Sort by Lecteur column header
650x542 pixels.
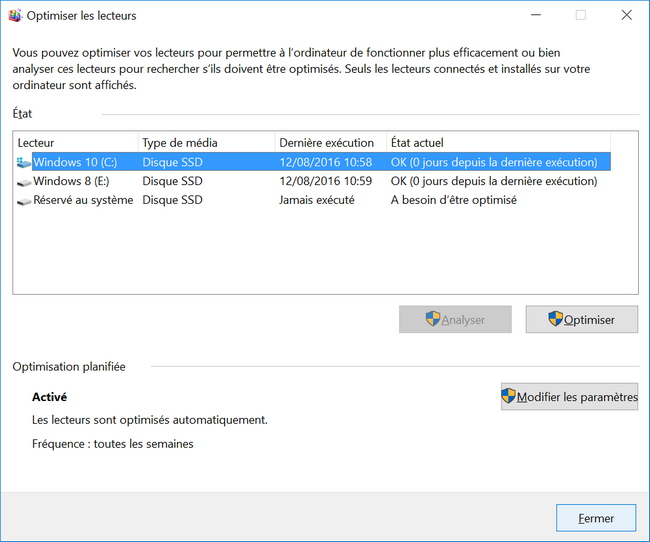click(x=75, y=143)
